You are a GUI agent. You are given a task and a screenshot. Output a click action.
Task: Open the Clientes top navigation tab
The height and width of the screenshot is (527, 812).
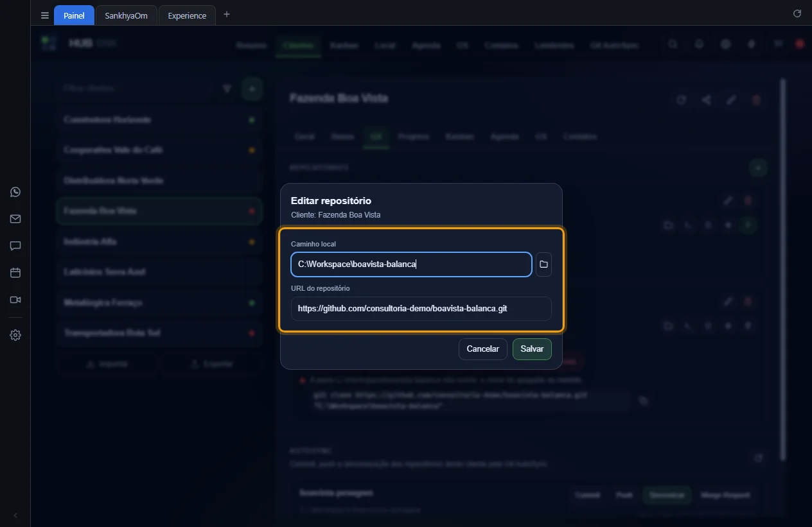[298, 45]
